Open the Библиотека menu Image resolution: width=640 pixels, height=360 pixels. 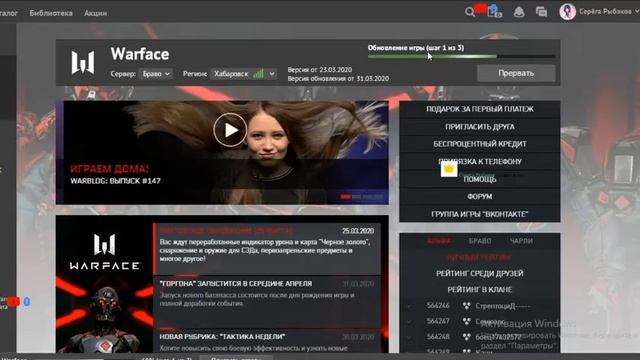point(51,13)
